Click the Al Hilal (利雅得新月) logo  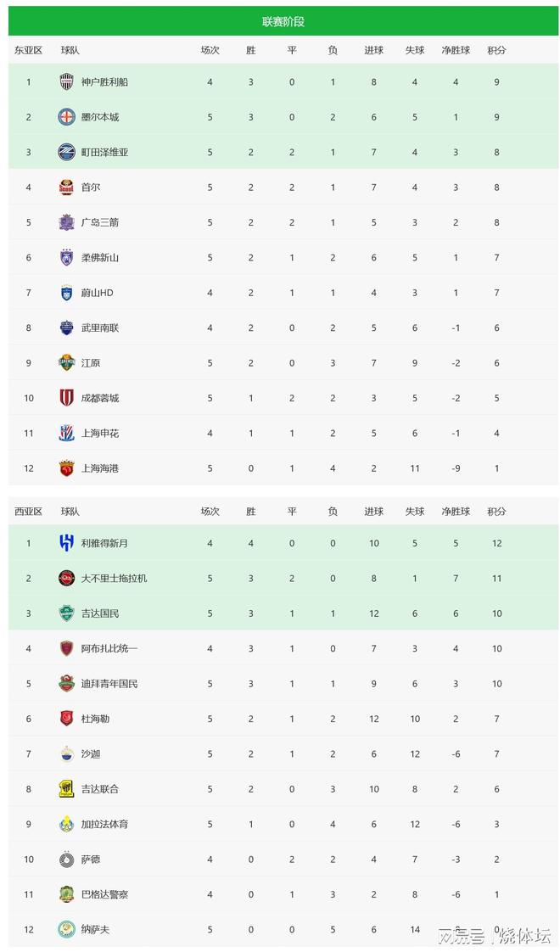click(66, 543)
